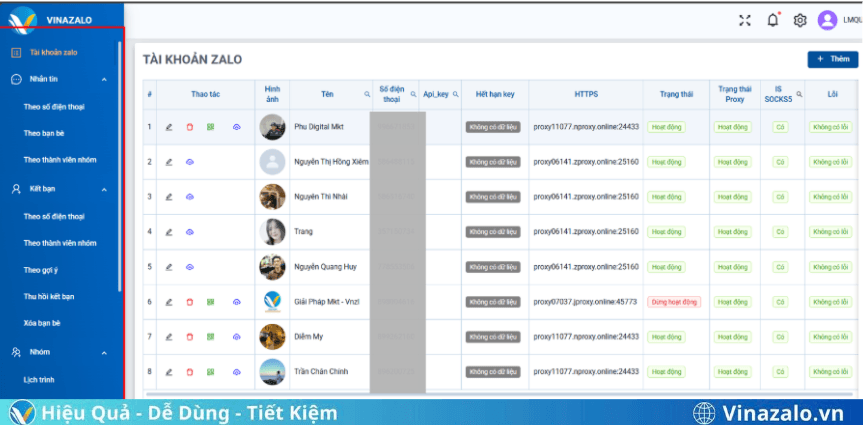This screenshot has height=425, width=863.
Task: Open QR code for Diễm My
Action: [210, 337]
